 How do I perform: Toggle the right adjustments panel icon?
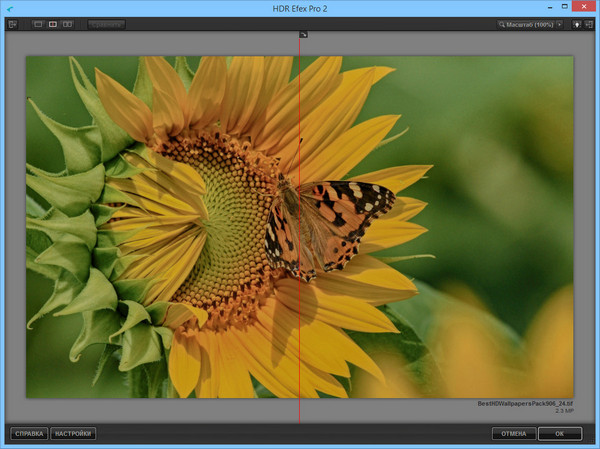590,24
